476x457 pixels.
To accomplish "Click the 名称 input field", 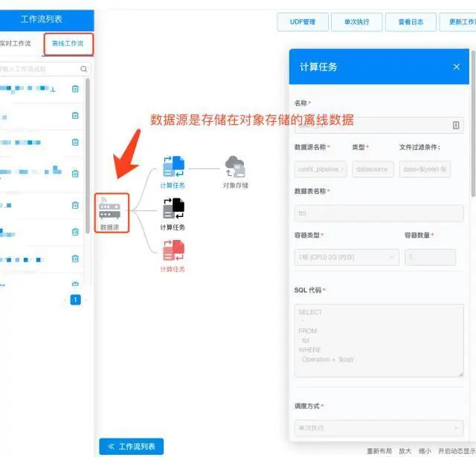I will 379,126.
